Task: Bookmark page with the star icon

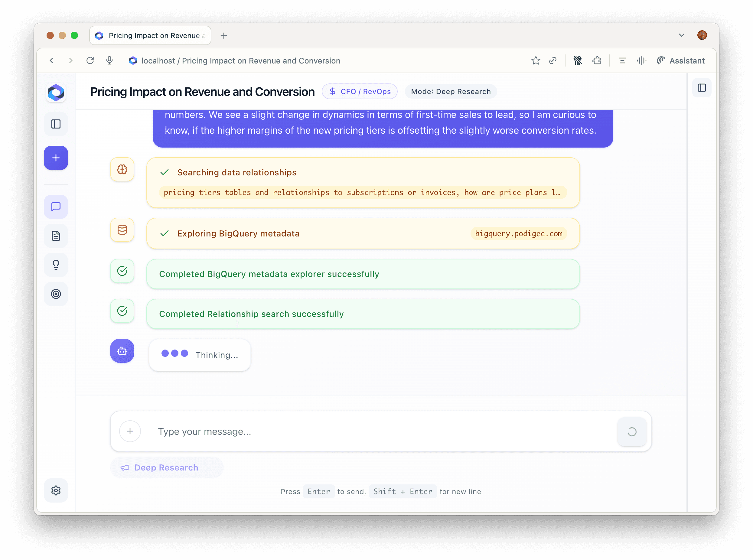Action: 535,61
